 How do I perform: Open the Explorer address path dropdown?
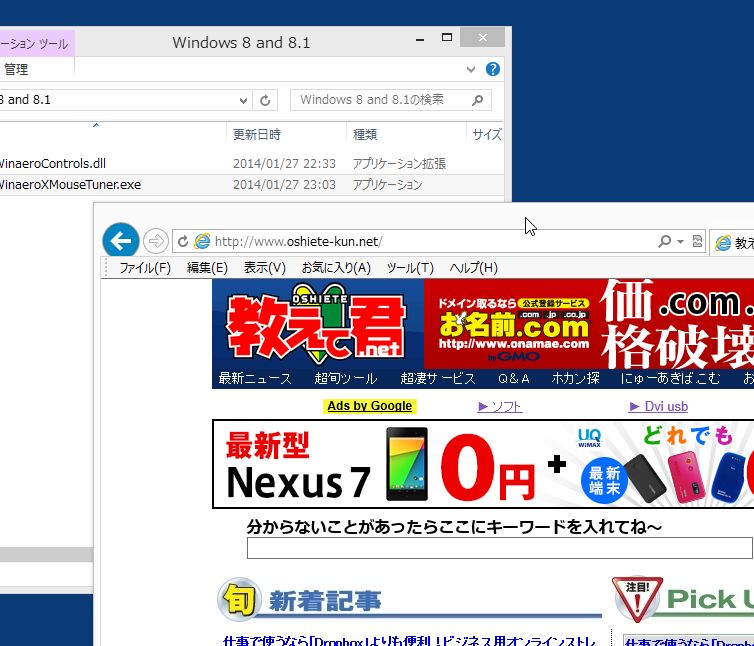243,101
